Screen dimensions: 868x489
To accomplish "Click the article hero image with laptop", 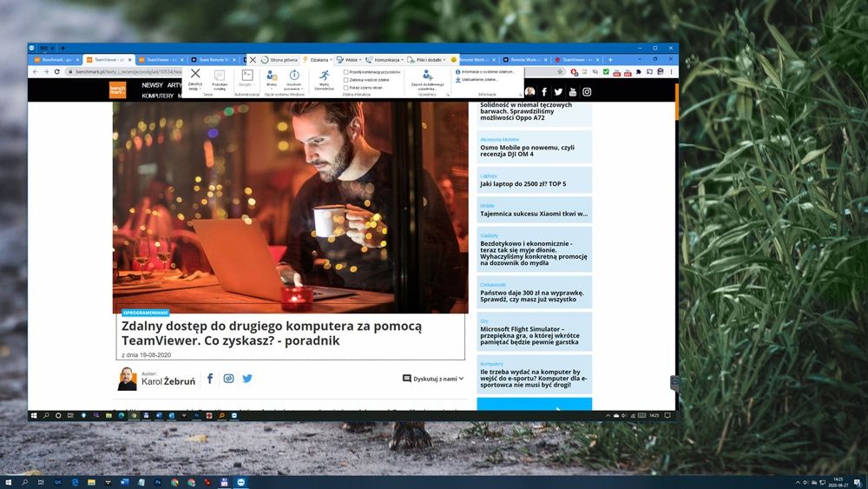I will pos(290,207).
